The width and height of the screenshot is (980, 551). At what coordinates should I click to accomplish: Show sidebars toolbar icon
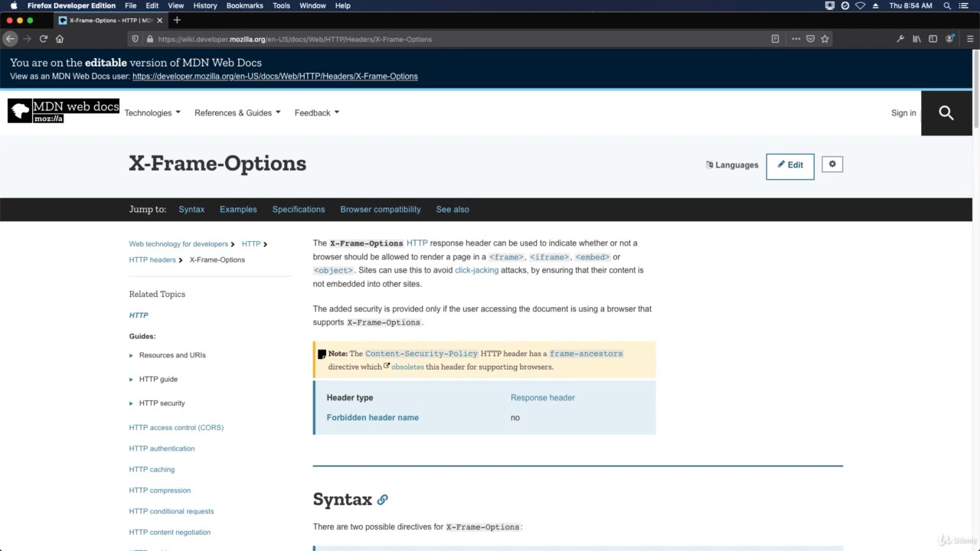click(933, 39)
